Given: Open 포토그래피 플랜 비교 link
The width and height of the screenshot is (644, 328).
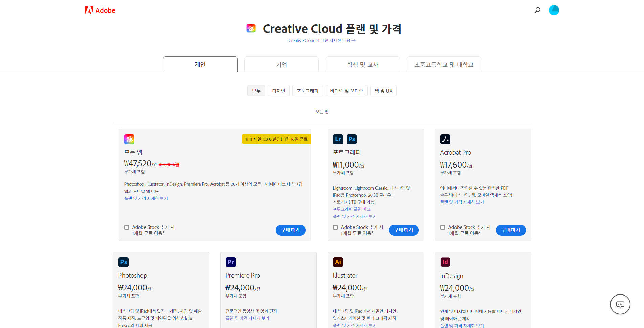Looking at the screenshot, I should (352, 209).
